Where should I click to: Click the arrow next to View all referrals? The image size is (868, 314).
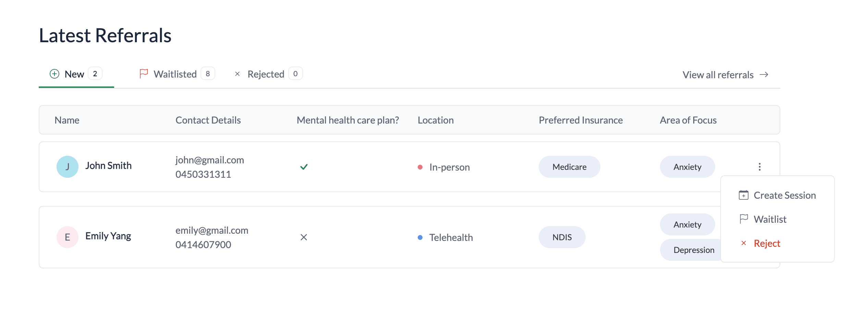(764, 75)
